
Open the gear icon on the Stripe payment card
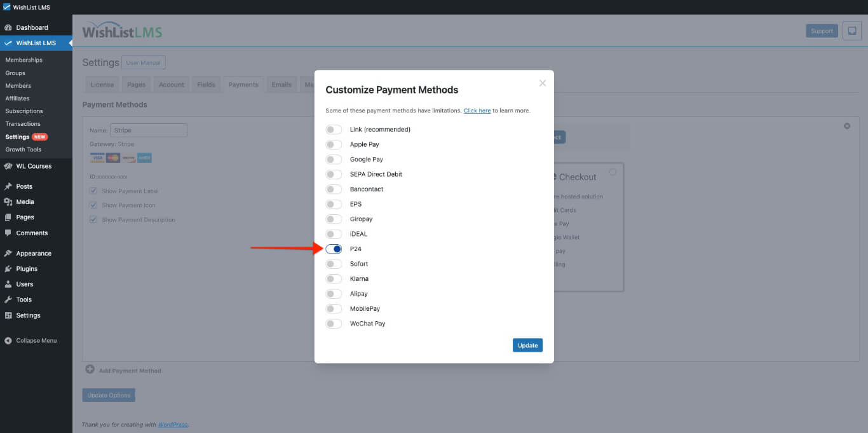[846, 126]
